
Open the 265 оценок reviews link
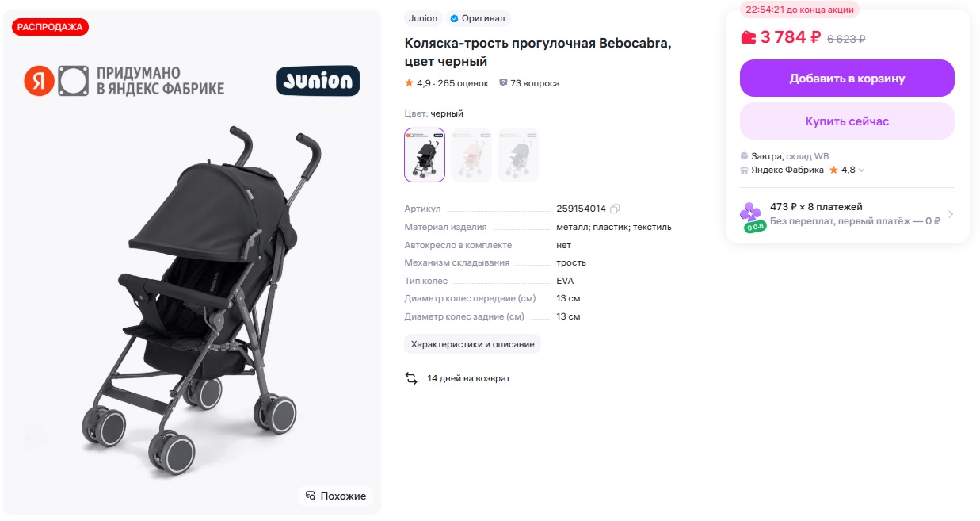(463, 83)
